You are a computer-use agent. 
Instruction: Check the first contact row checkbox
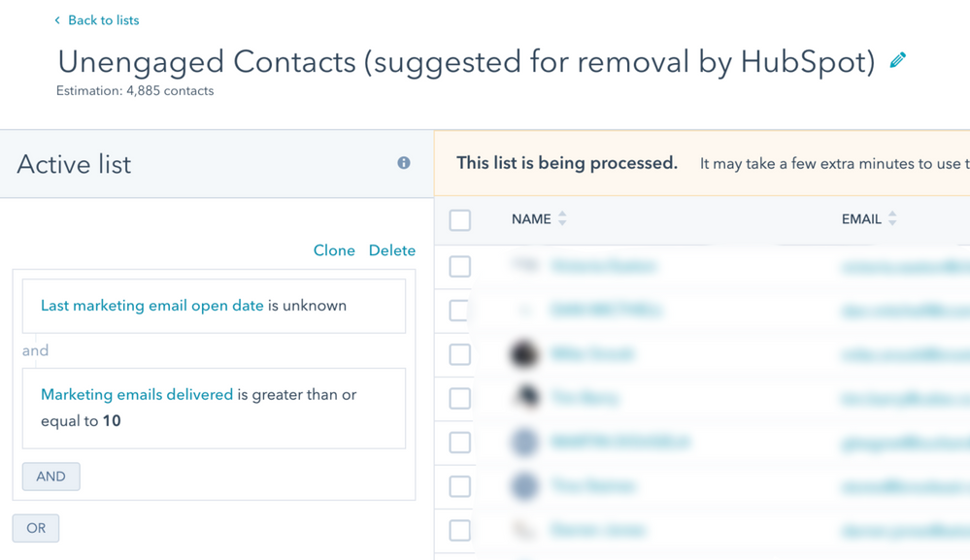point(459,266)
